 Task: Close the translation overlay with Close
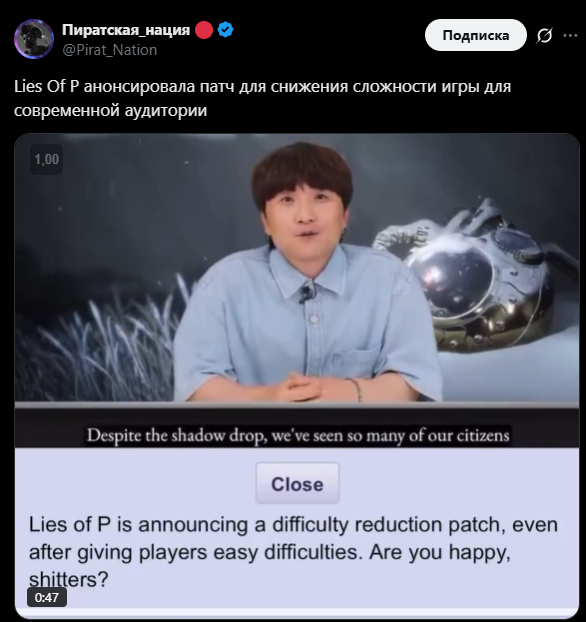[x=297, y=483]
